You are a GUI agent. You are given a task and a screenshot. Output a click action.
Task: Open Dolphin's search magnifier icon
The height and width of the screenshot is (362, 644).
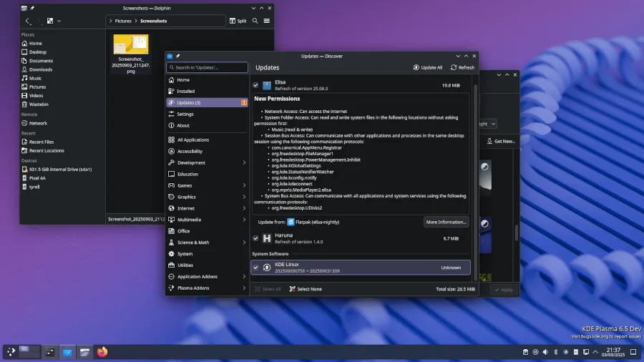point(255,21)
